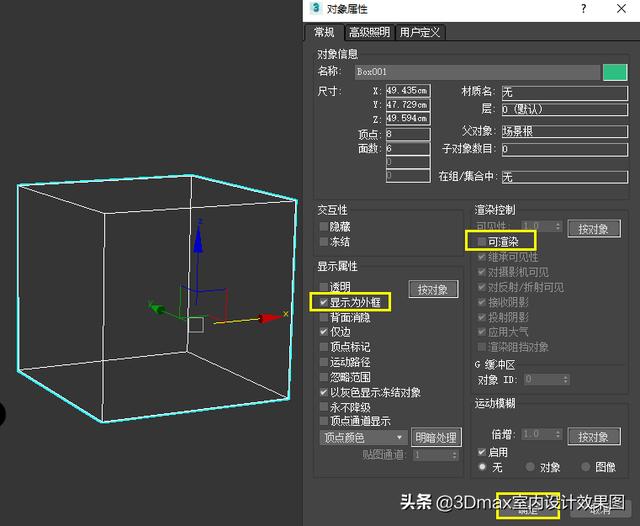Open the 高级照明 tab
The image size is (640, 526).
tap(370, 32)
